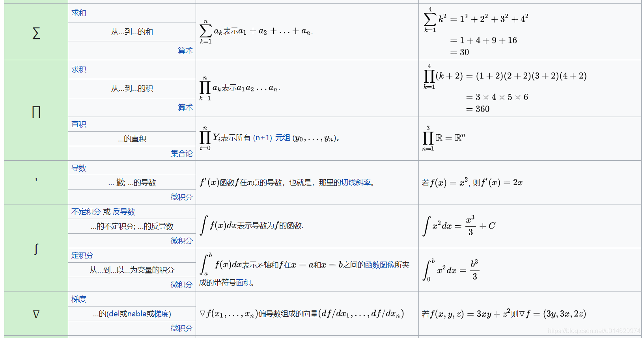The height and width of the screenshot is (338, 644).
Task: Click the text 从...到...的和
Action: 132,32
